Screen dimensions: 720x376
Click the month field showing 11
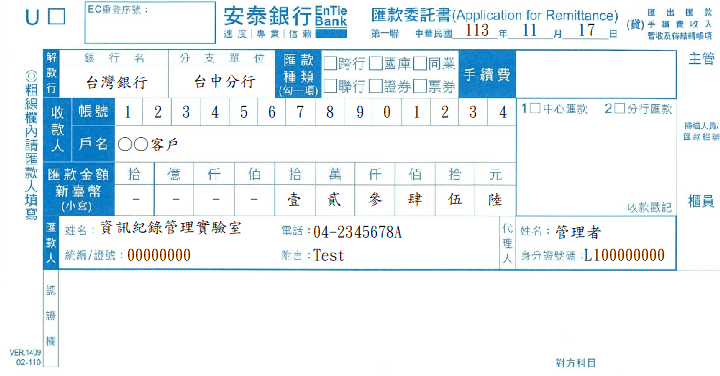click(x=529, y=31)
